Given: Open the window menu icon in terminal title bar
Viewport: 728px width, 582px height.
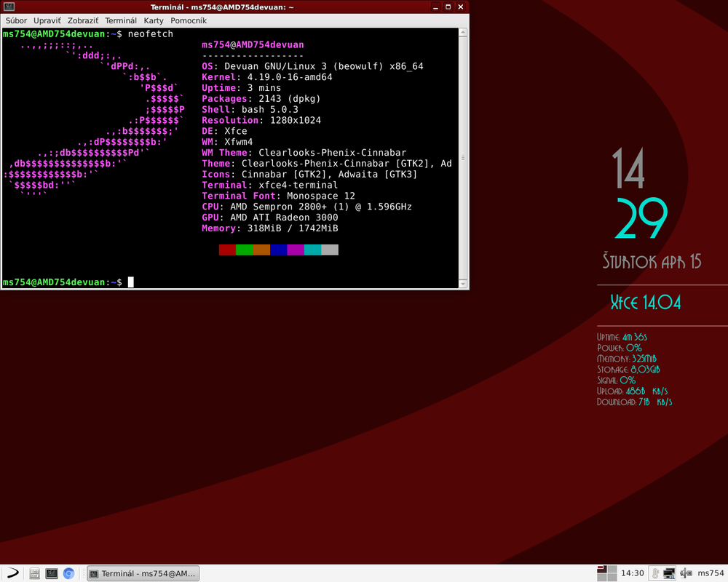Looking at the screenshot, I should pos(9,7).
